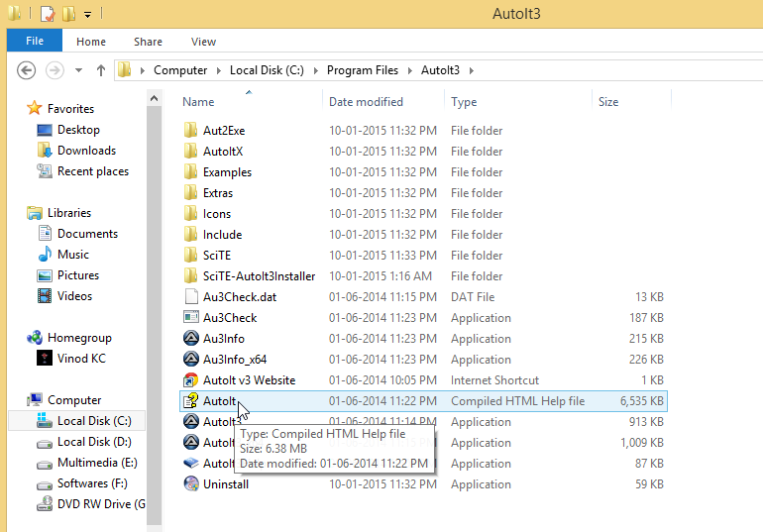Open the File menu
763x532 pixels.
click(35, 41)
